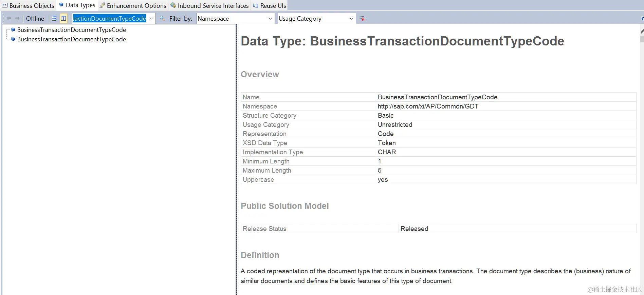Click the Namespace row label in table

260,106
